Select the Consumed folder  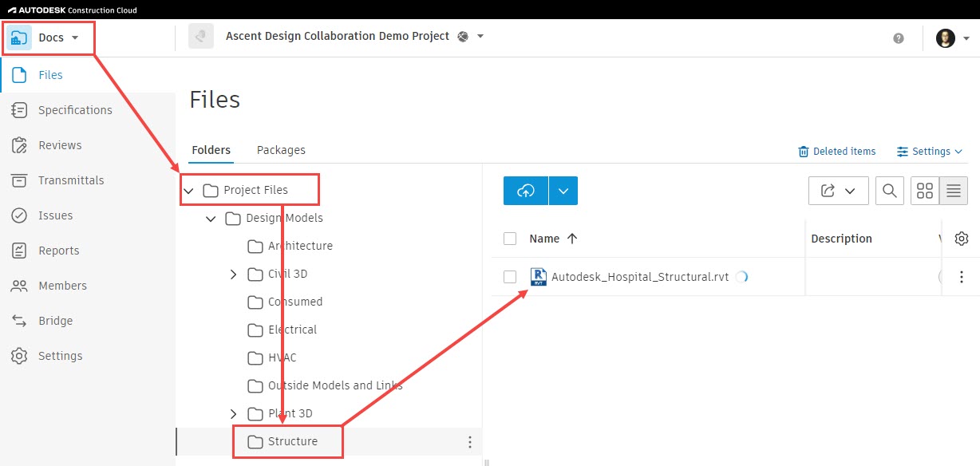[x=295, y=302]
